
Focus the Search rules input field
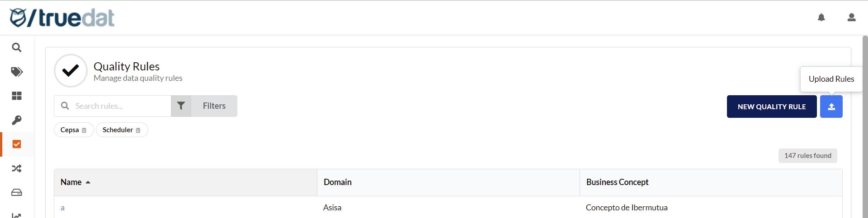click(x=120, y=106)
